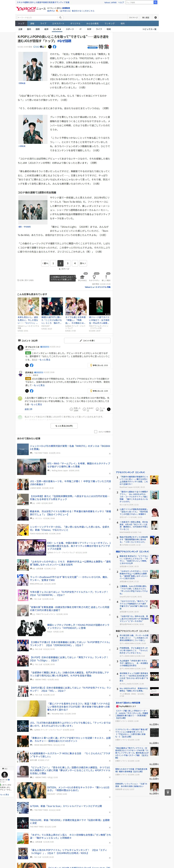
Task: Click 記事に関する報告 link
Action: point(26,280)
